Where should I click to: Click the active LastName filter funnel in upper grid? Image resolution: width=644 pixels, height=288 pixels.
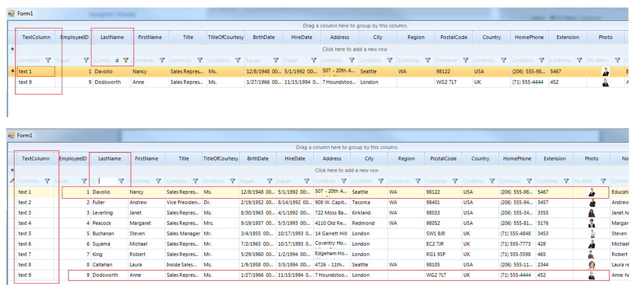(126, 60)
